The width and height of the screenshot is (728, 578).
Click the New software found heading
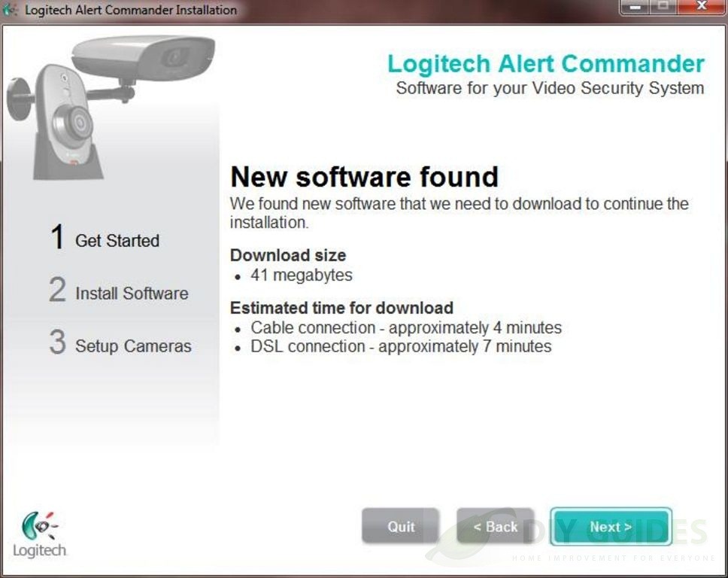coord(365,177)
